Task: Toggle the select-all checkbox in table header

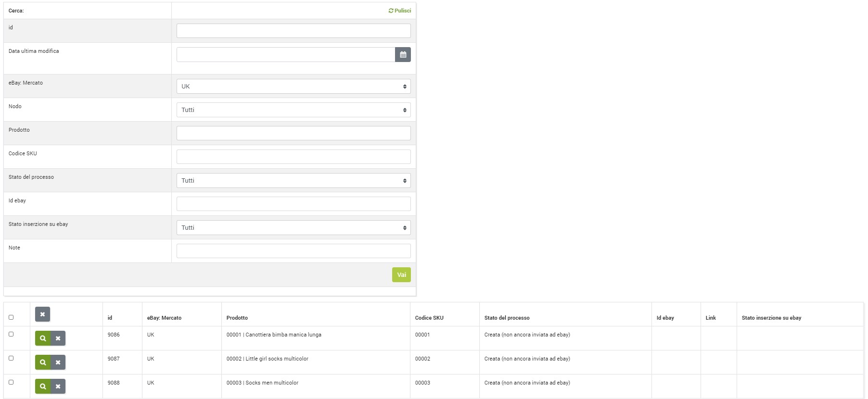Action: coord(11,317)
